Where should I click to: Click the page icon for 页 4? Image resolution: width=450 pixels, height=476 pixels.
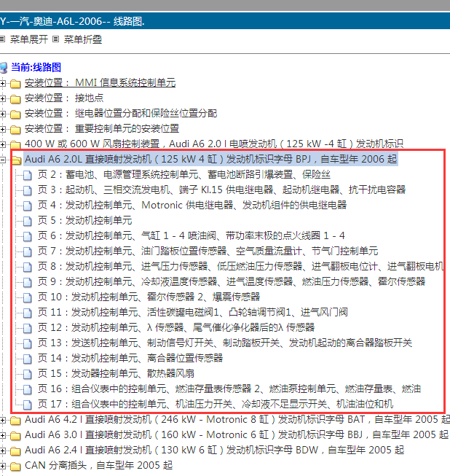(x=28, y=206)
